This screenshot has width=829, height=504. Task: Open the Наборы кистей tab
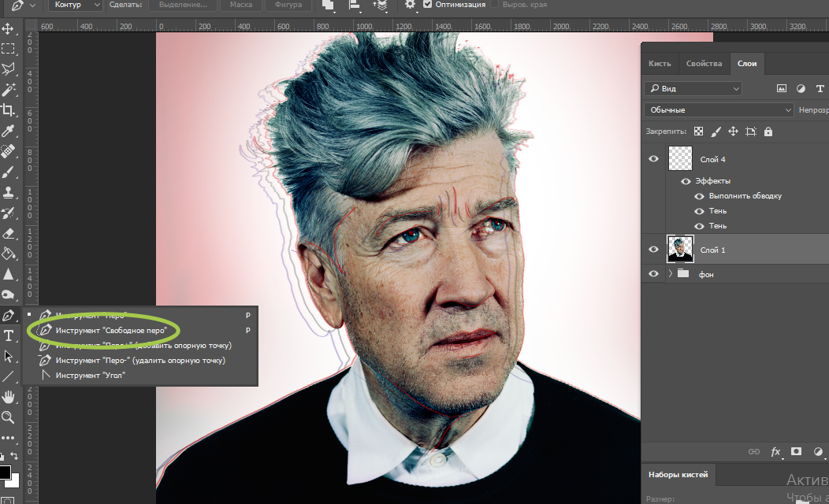[x=678, y=474]
